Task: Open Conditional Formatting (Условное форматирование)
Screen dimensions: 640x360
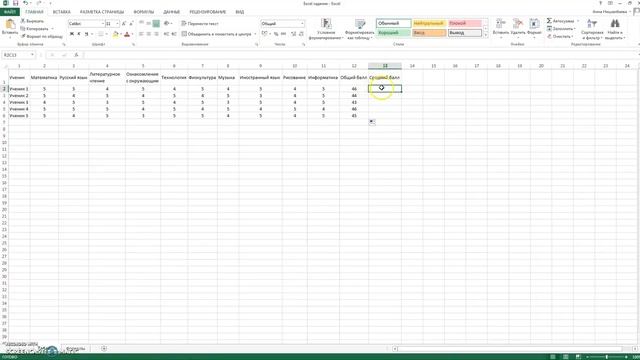Action: tap(325, 29)
